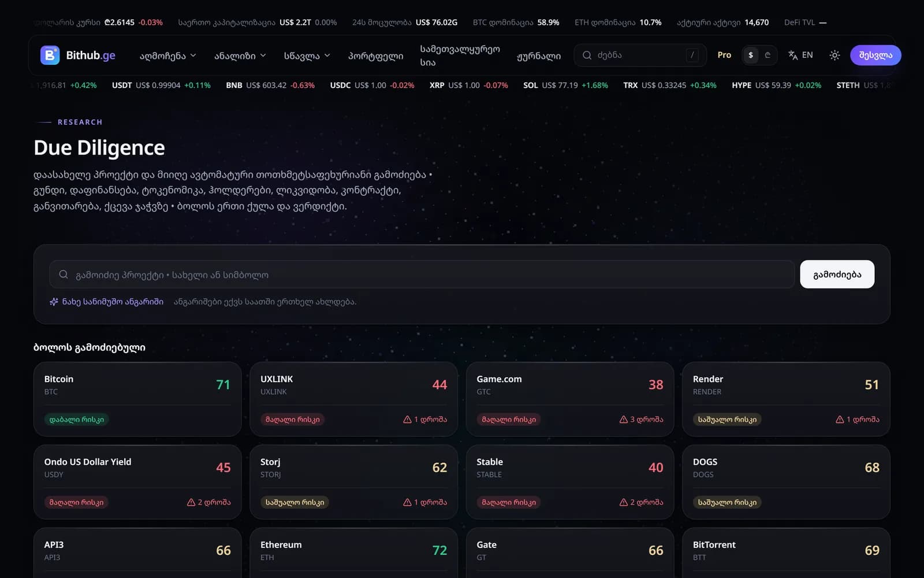Click the EN language translate icon
This screenshot has width=924, height=578.
pyautogui.click(x=793, y=55)
